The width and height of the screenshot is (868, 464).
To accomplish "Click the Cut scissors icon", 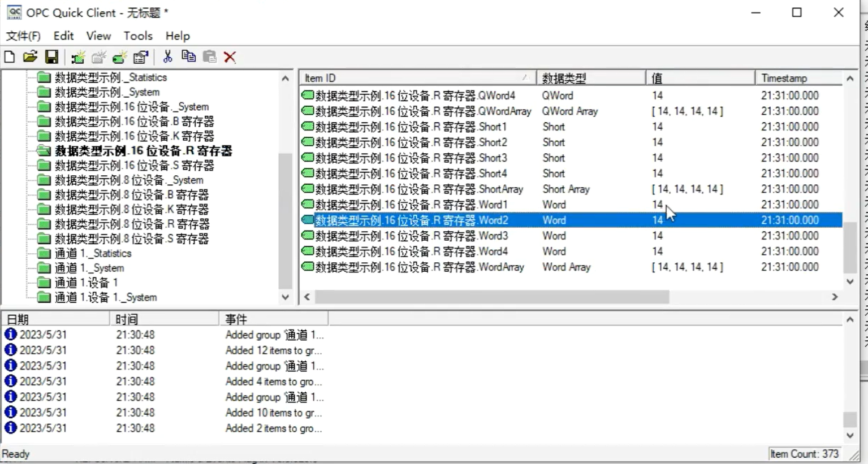I will pos(167,57).
